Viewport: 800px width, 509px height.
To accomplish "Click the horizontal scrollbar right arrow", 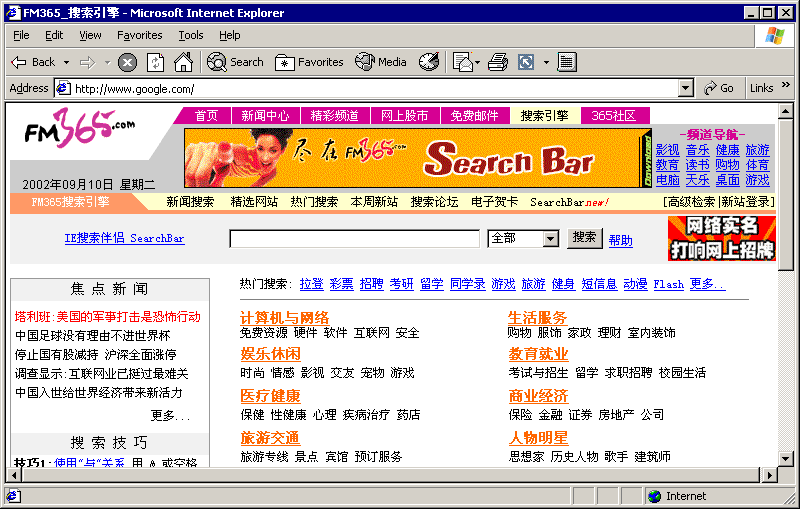I will 769,476.
